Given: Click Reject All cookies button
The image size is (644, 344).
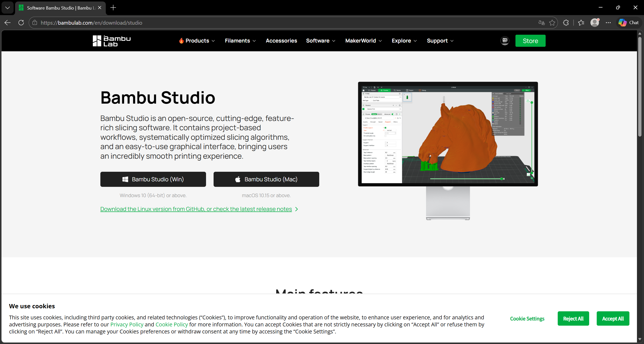Looking at the screenshot, I should coord(573,319).
